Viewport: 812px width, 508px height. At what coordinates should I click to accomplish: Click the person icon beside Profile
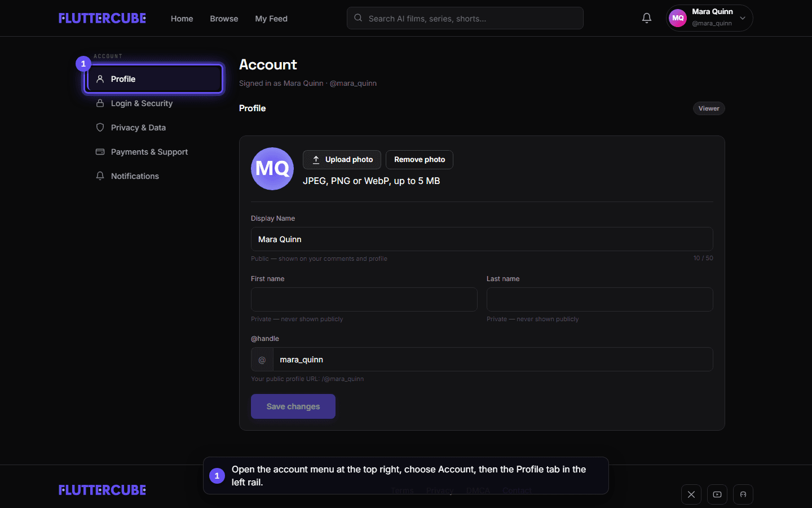[100, 79]
